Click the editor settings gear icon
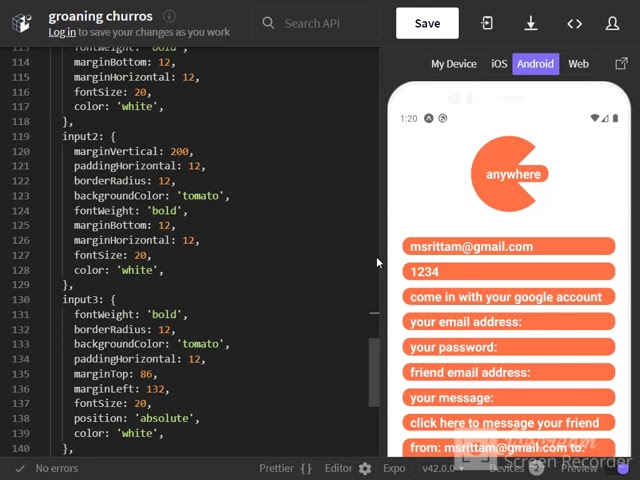The height and width of the screenshot is (480, 640). pos(365,469)
